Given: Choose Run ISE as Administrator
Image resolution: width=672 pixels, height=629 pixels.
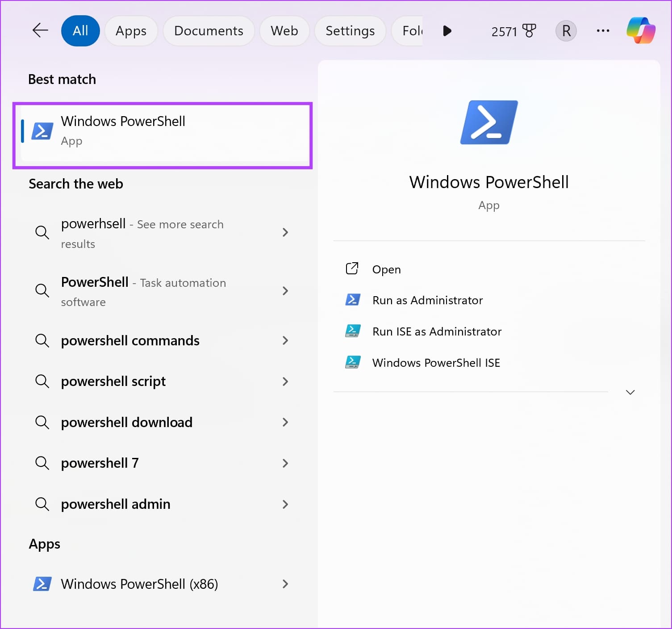Looking at the screenshot, I should pos(437,331).
